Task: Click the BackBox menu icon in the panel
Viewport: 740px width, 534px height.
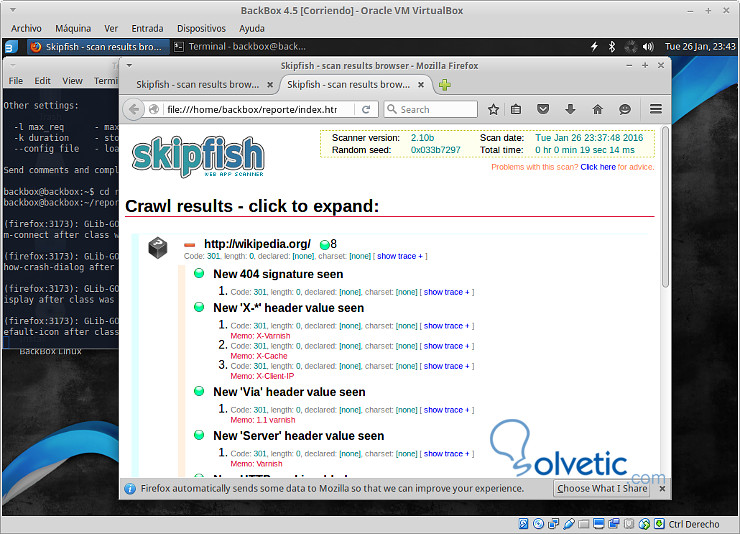Action: coord(11,47)
